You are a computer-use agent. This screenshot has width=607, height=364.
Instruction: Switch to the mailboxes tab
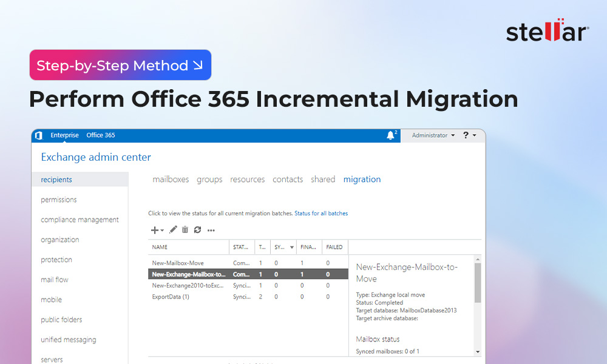171,180
